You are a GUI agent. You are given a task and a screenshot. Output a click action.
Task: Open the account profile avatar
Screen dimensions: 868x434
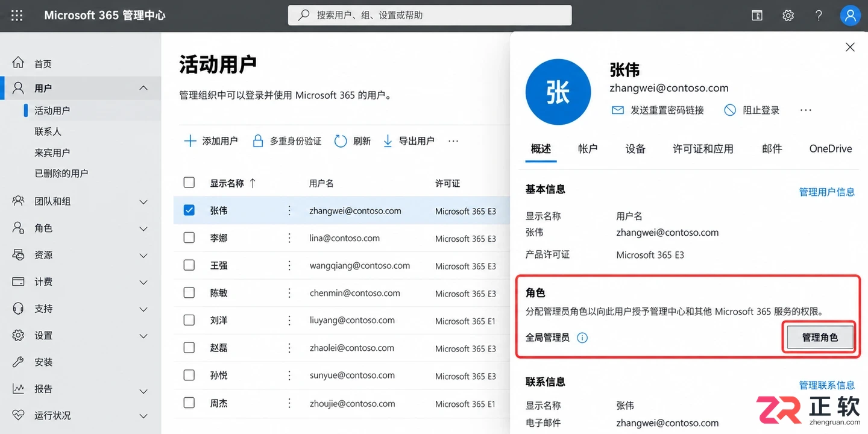point(851,16)
